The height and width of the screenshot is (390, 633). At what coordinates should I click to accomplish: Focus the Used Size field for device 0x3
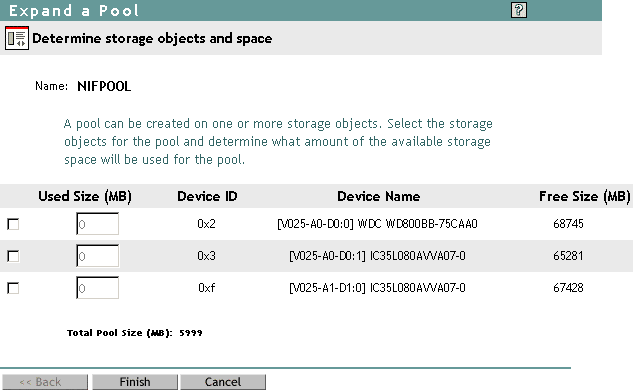97,256
